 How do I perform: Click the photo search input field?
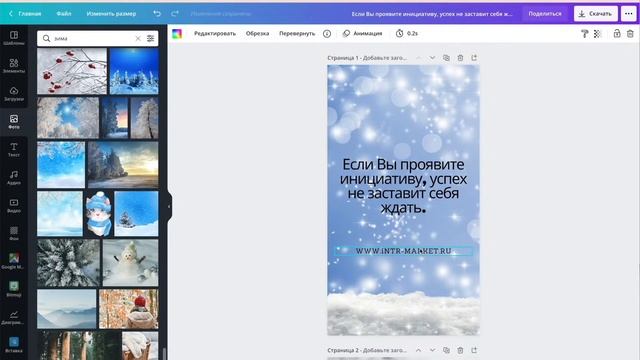click(93, 38)
